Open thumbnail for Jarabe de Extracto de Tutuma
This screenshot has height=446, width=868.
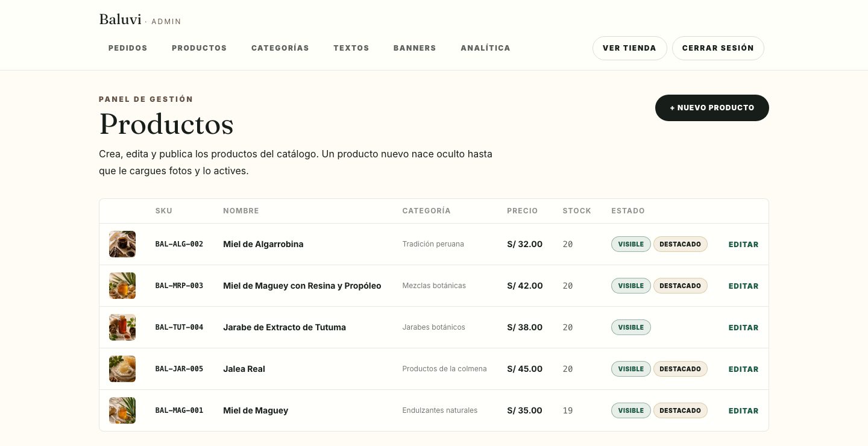click(x=122, y=327)
